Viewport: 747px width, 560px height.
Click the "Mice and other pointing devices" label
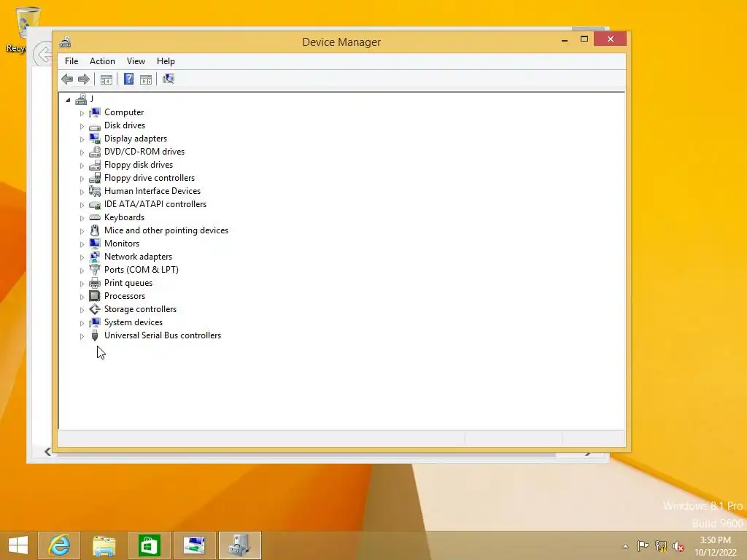pyautogui.click(x=166, y=230)
